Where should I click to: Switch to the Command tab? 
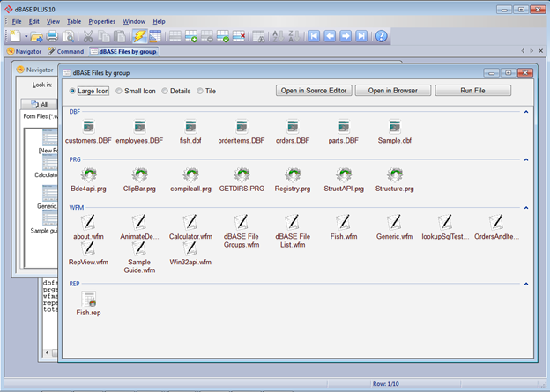[x=66, y=52]
